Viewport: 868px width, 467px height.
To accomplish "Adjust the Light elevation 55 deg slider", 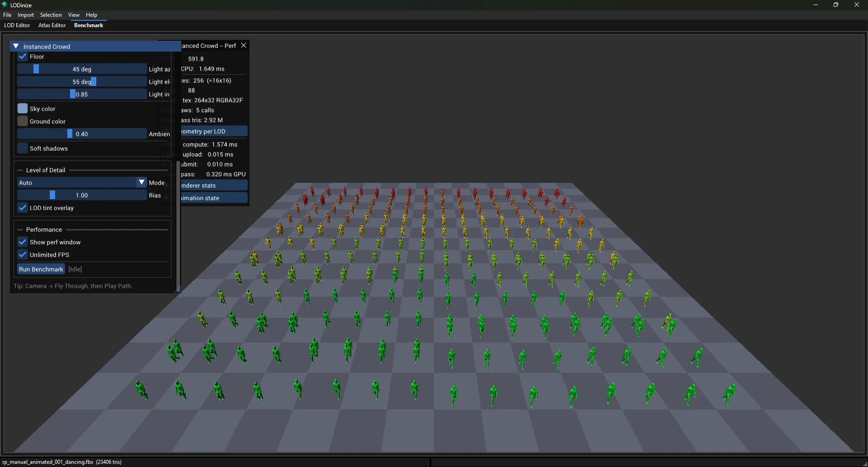I will 82,82.
